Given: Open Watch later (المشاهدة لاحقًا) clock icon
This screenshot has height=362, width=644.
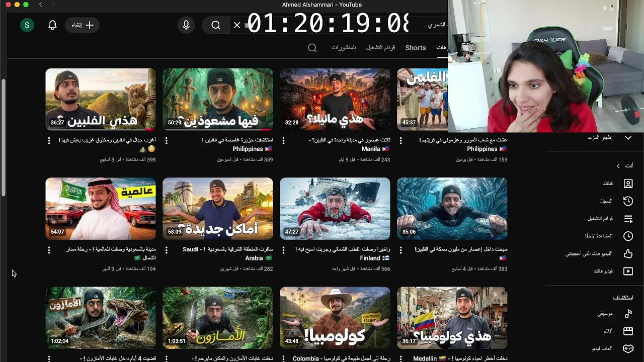Looking at the screenshot, I should [x=628, y=236].
